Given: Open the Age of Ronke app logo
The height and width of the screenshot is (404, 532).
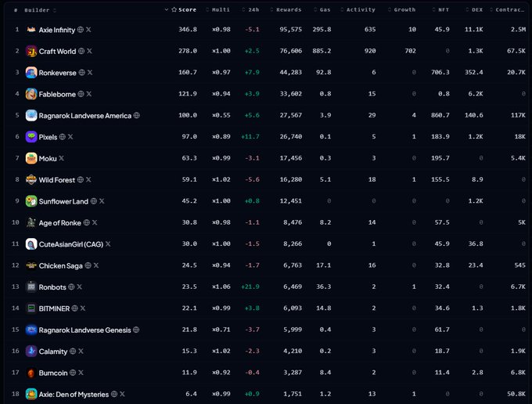Looking at the screenshot, I should 31,222.
